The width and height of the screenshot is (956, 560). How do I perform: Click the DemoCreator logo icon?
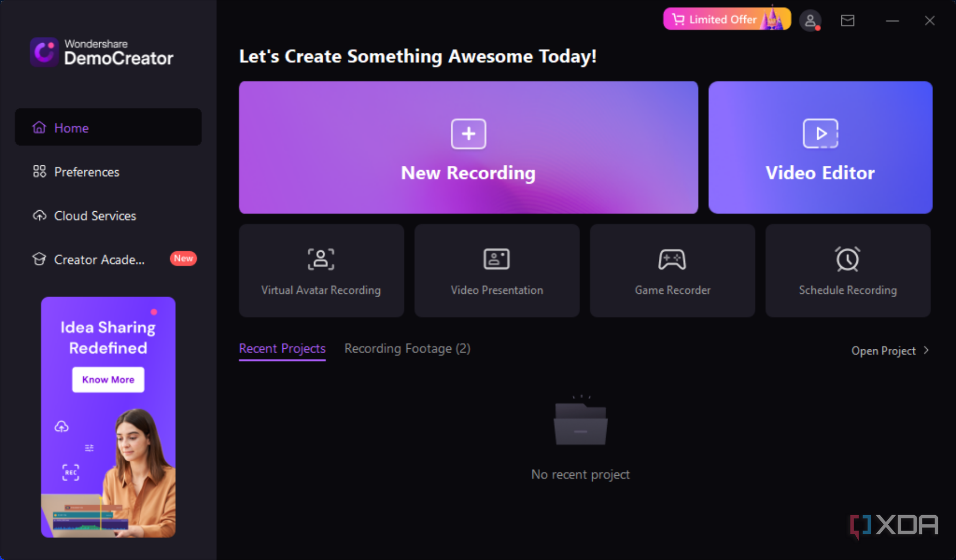point(44,52)
